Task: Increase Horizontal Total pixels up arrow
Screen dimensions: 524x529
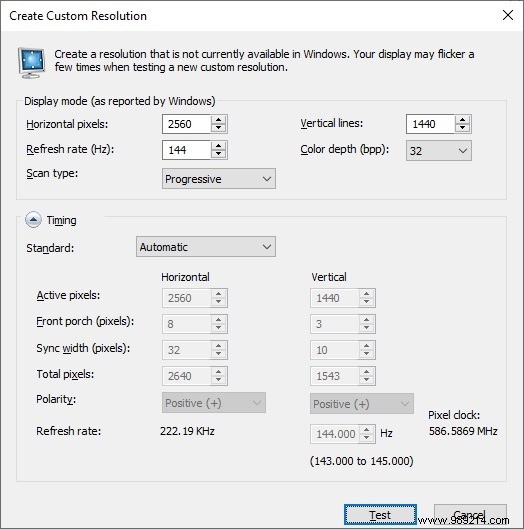Action: 219,371
